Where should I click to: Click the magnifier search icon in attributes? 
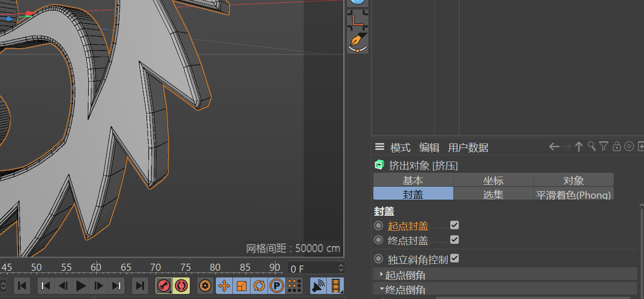point(592,146)
